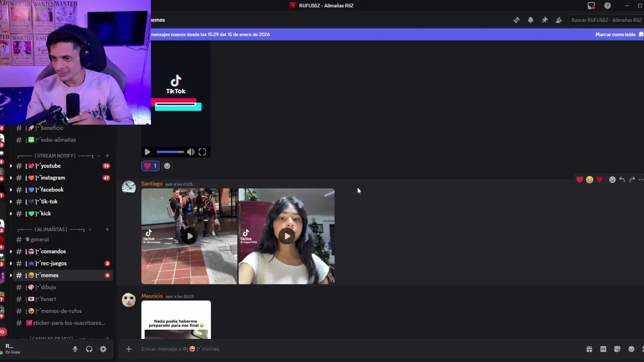Play the TikTok video at top
Viewport: 644px width, 362px height.
[147, 152]
